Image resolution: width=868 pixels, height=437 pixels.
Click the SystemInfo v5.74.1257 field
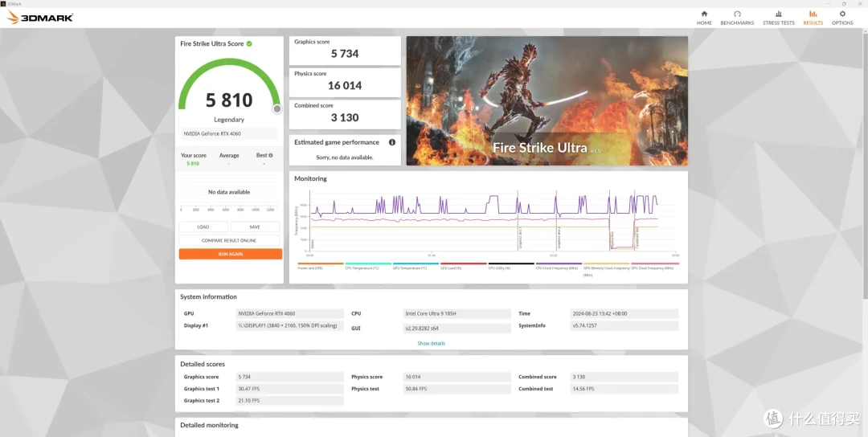click(x=624, y=326)
